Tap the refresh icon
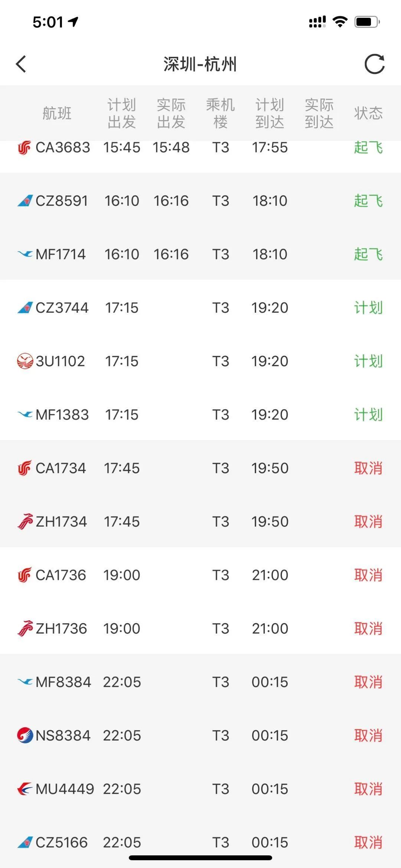401x868 pixels. (374, 64)
